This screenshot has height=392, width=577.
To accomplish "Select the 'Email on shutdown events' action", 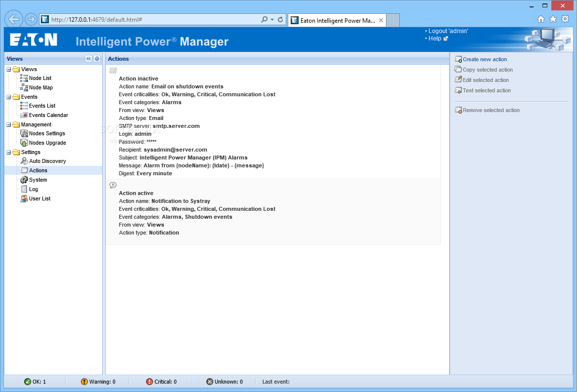I will pyautogui.click(x=272, y=122).
